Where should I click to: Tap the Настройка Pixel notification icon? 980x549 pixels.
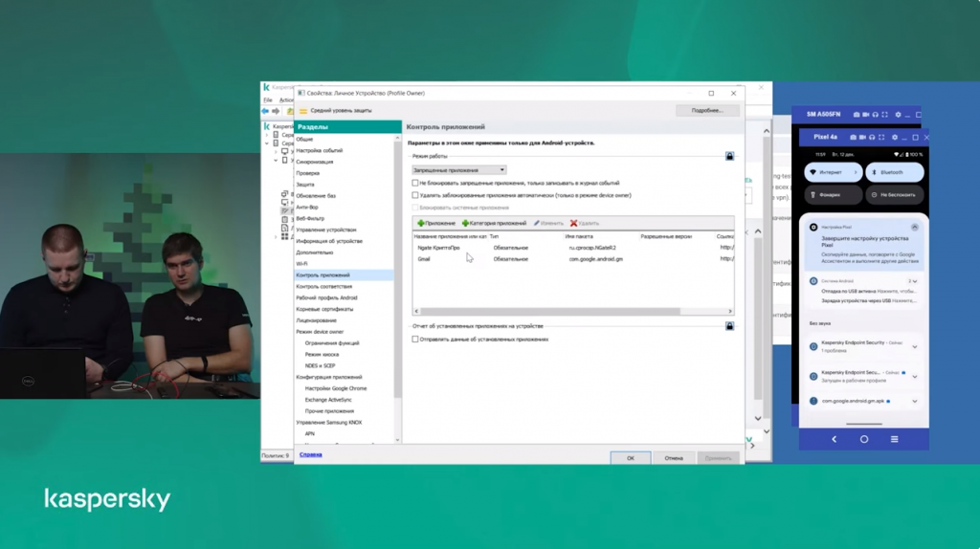[813, 228]
